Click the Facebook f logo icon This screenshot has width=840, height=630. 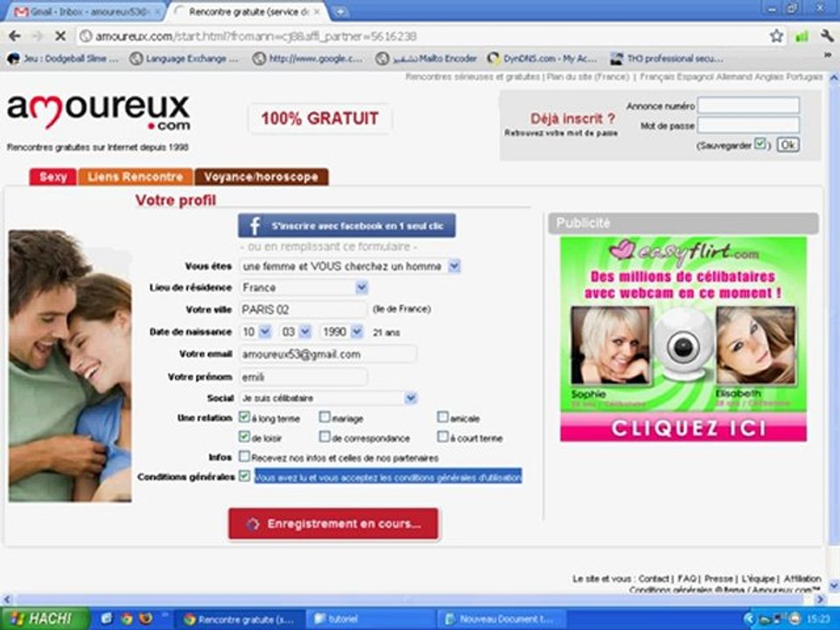(255, 226)
